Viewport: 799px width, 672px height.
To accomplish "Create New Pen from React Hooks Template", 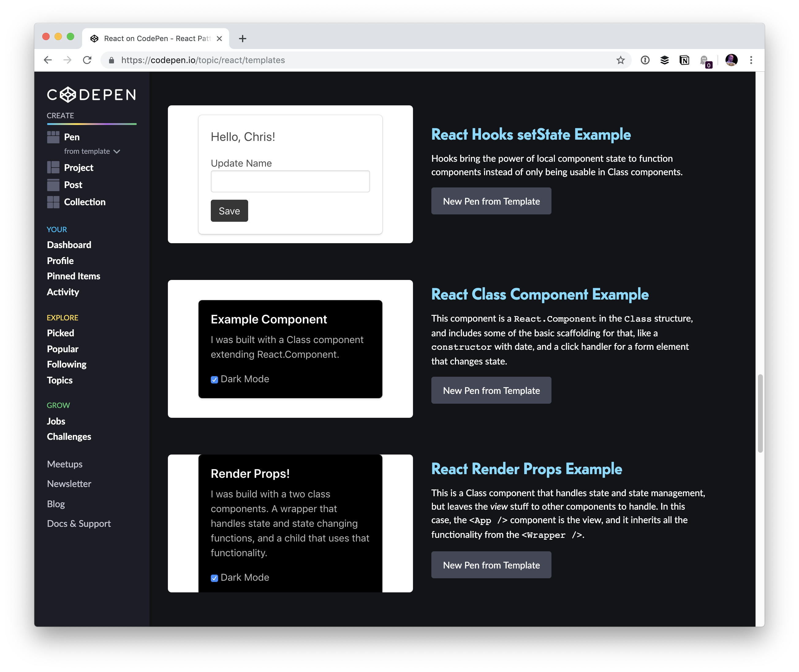I will click(x=491, y=201).
